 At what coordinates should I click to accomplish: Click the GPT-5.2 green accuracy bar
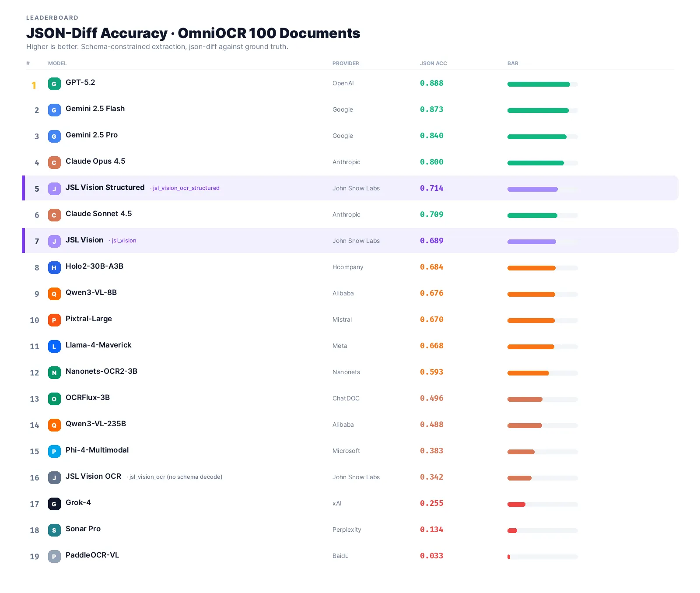pyautogui.click(x=539, y=84)
